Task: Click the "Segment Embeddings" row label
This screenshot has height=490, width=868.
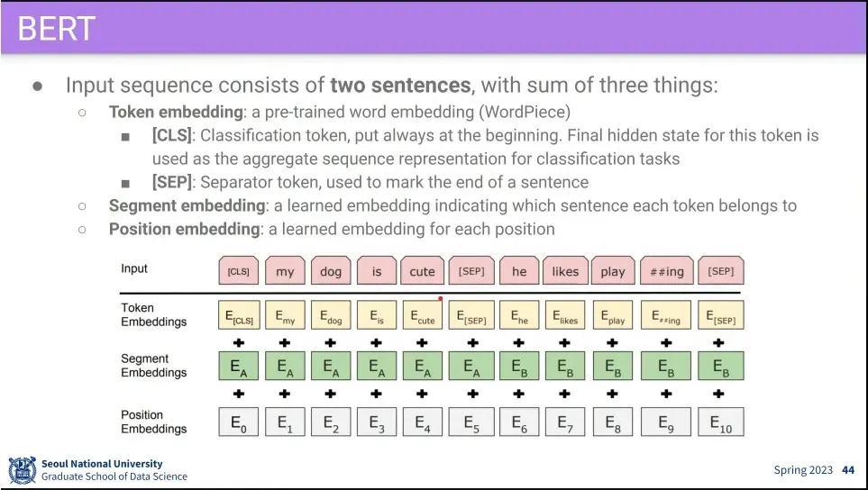Action: pyautogui.click(x=153, y=366)
